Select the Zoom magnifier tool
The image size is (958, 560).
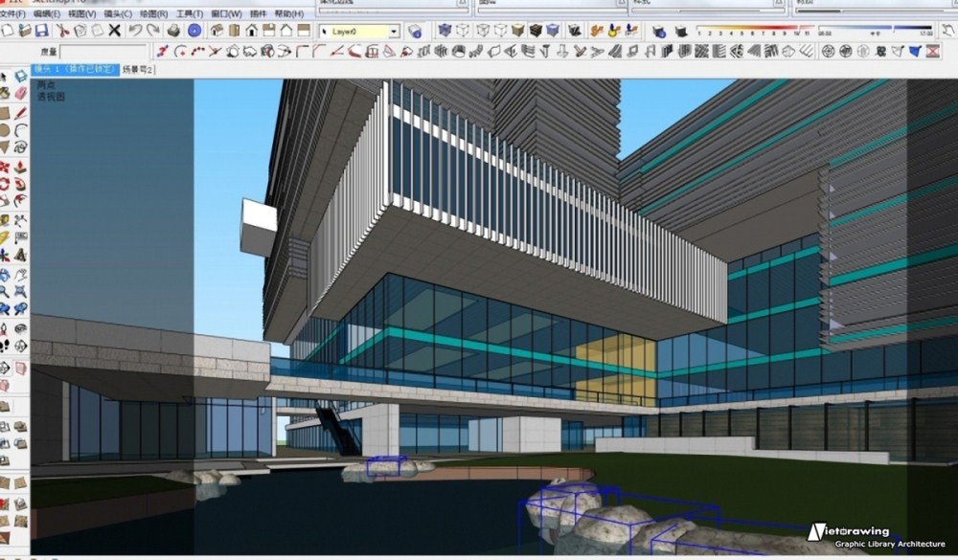click(5, 291)
